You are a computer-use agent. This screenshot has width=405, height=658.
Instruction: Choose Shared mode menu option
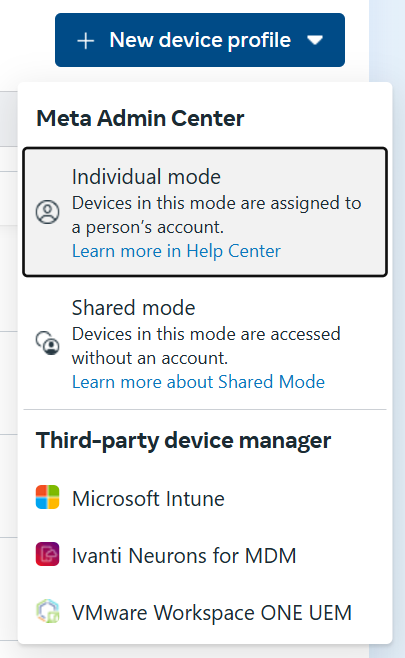click(205, 343)
